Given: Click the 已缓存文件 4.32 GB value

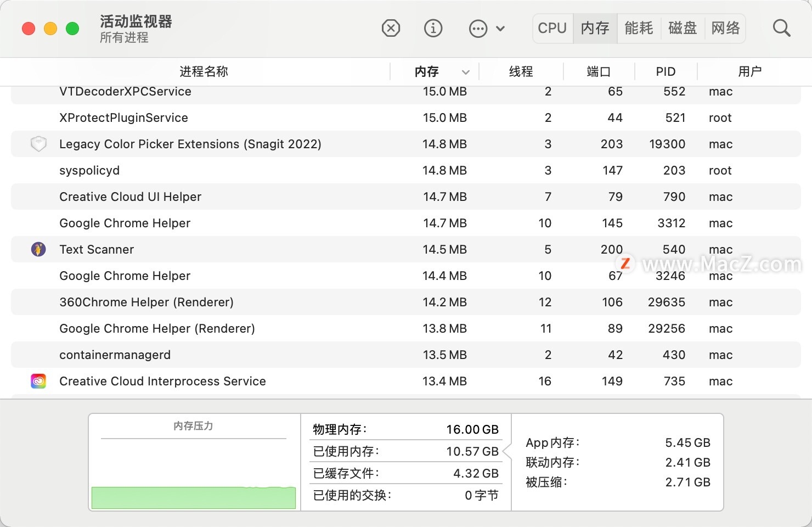Looking at the screenshot, I should point(476,473).
